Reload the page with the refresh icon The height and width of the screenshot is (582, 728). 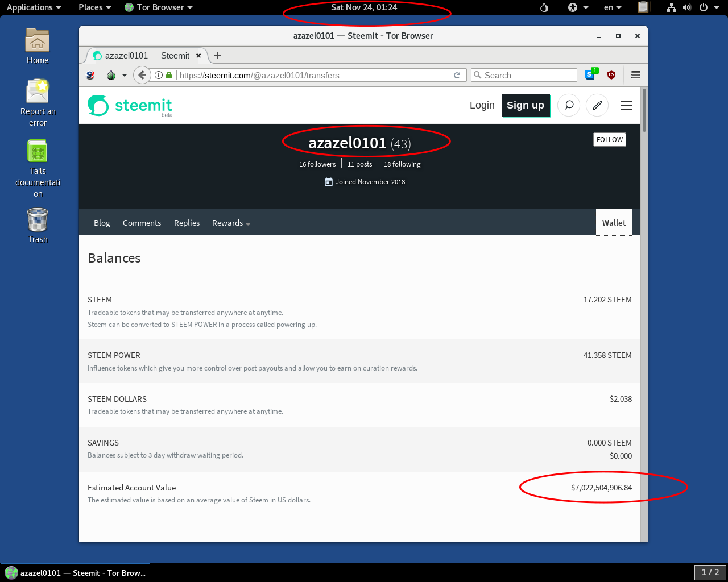(457, 75)
